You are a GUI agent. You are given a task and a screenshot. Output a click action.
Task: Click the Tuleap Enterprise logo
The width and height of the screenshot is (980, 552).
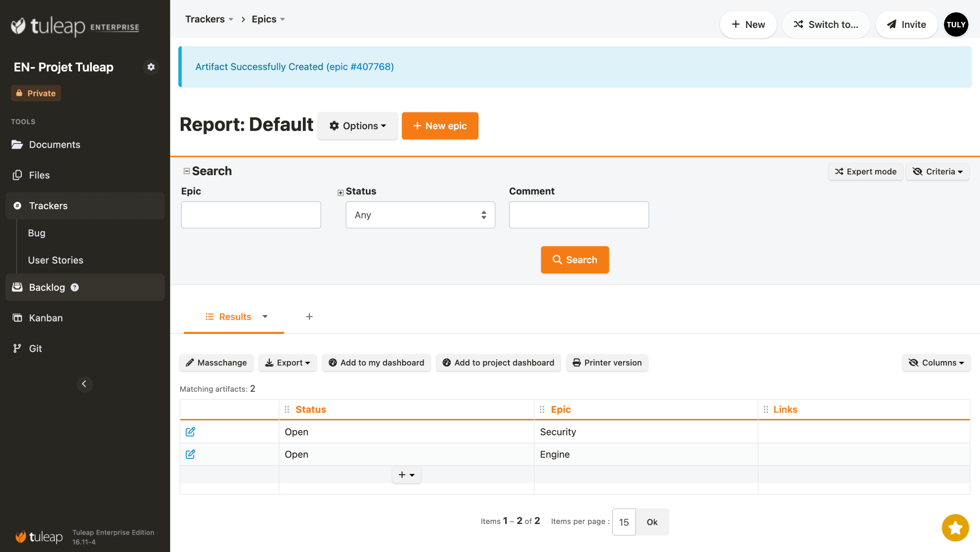(75, 26)
